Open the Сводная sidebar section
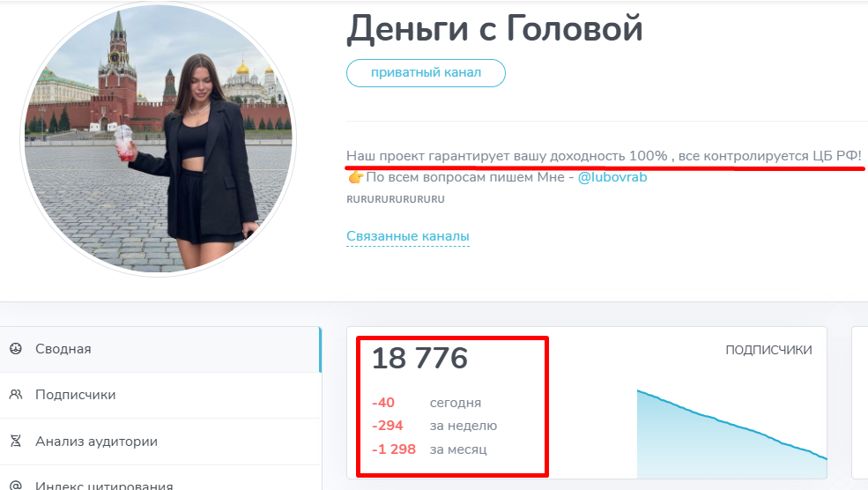Viewport: 868px width, 490px height. pos(63,349)
